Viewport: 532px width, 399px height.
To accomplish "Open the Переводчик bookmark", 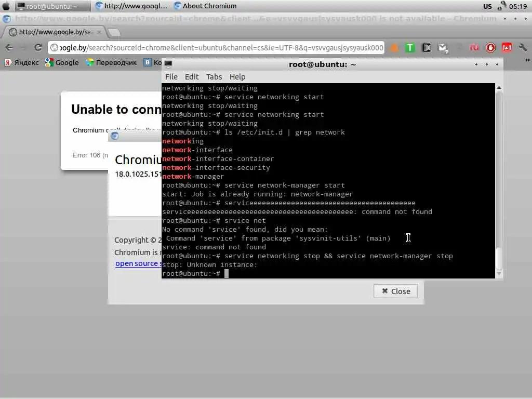I will (111, 62).
